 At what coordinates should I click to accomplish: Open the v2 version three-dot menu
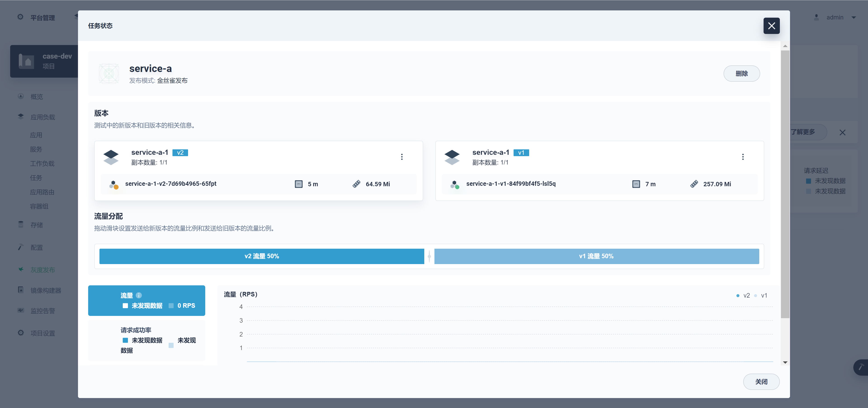pos(402,157)
